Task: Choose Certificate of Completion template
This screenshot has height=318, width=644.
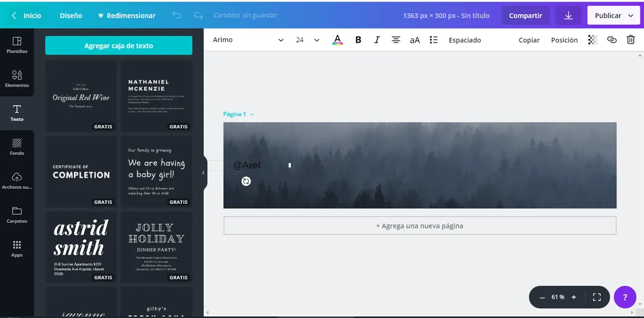Action: click(x=81, y=172)
